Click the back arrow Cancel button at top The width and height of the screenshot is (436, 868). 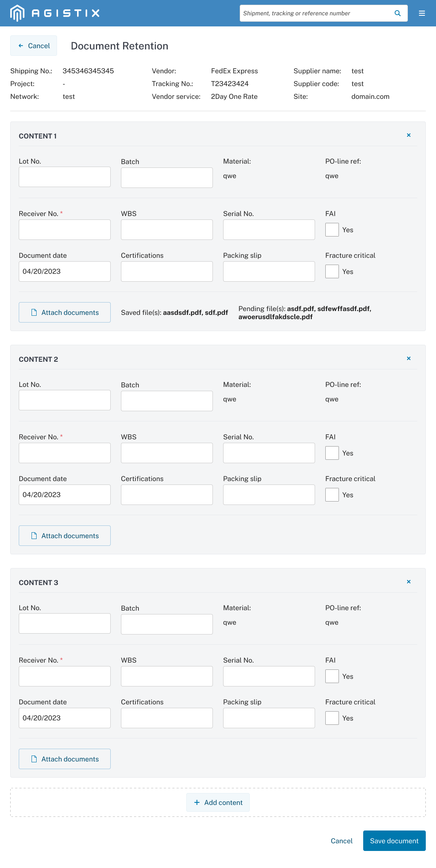34,46
